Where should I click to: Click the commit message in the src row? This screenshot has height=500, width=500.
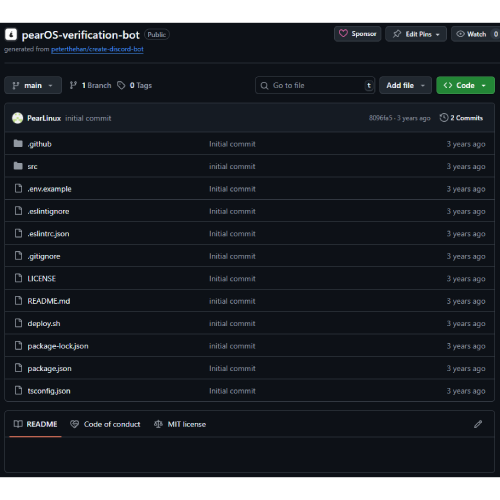[x=232, y=166]
